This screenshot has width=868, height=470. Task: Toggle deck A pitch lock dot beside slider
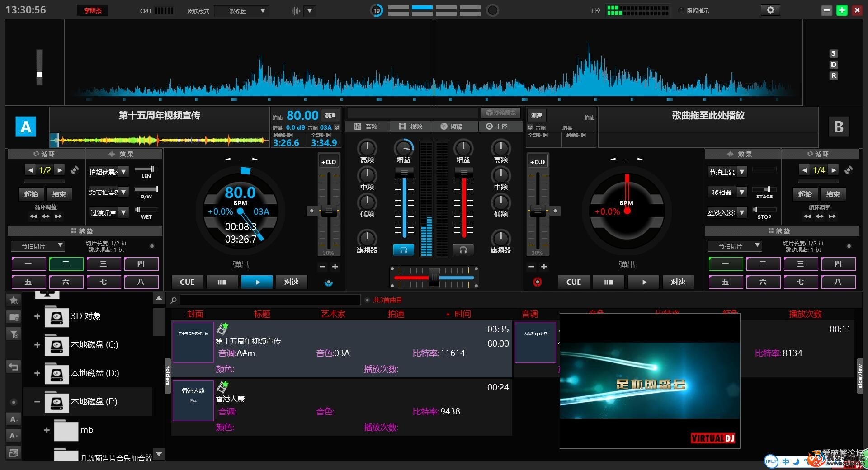coord(311,211)
